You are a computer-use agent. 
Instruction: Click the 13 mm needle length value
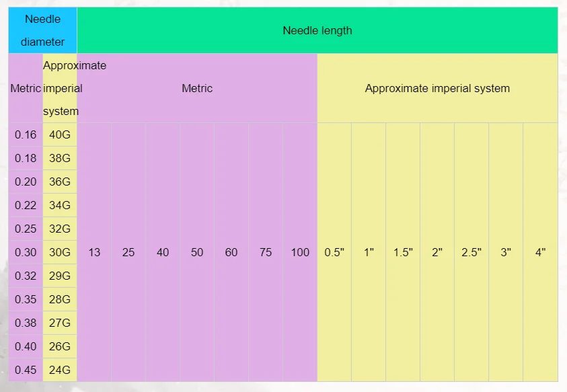94,252
